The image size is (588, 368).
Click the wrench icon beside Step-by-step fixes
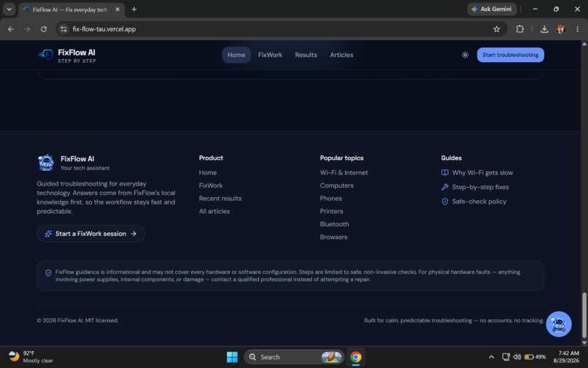point(445,187)
